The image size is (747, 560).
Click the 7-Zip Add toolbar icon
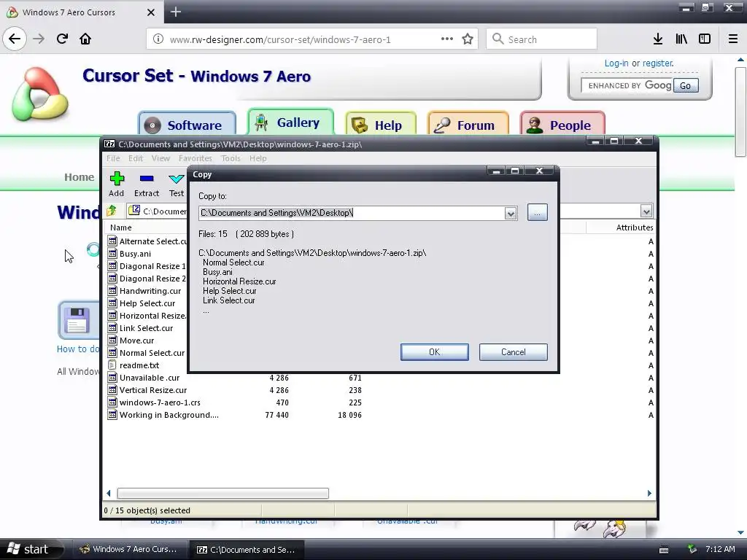pyautogui.click(x=116, y=179)
